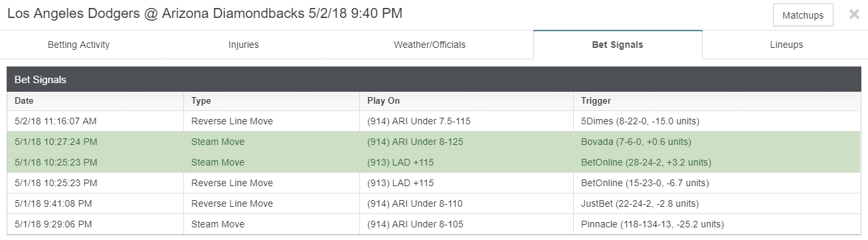This screenshot has width=868, height=240.
Task: Open the Matchups button
Action: [803, 15]
